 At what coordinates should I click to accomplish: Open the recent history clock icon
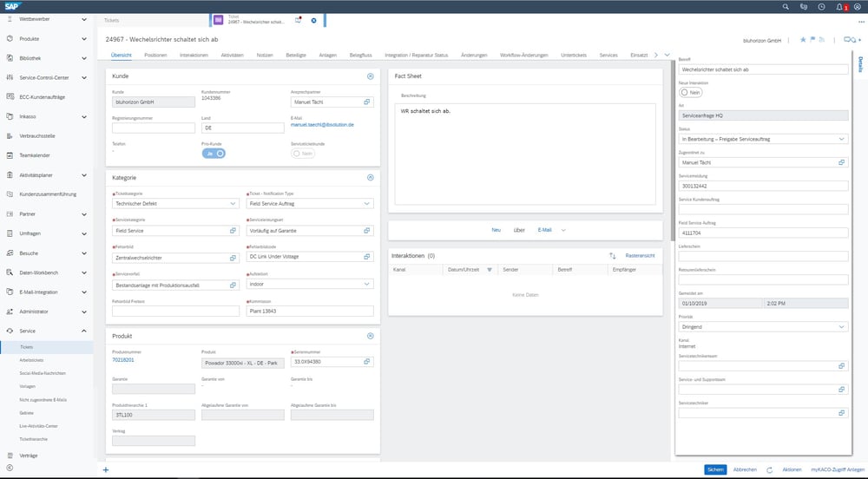point(821,7)
